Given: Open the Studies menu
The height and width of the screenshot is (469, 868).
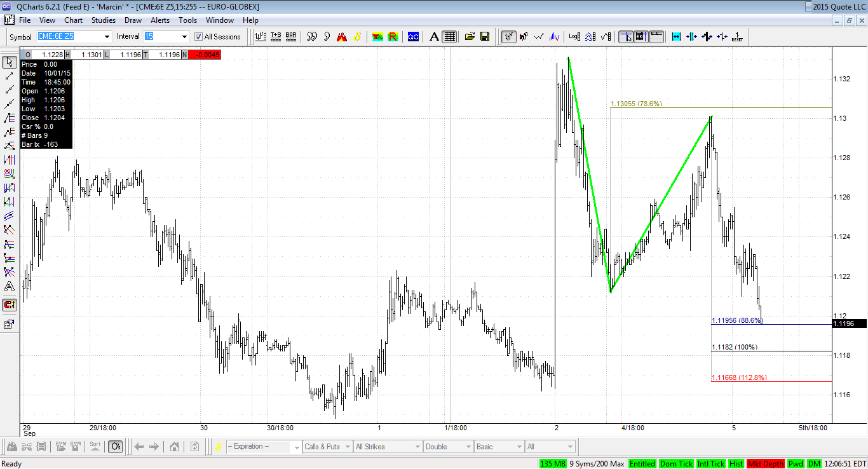Looking at the screenshot, I should click(103, 20).
